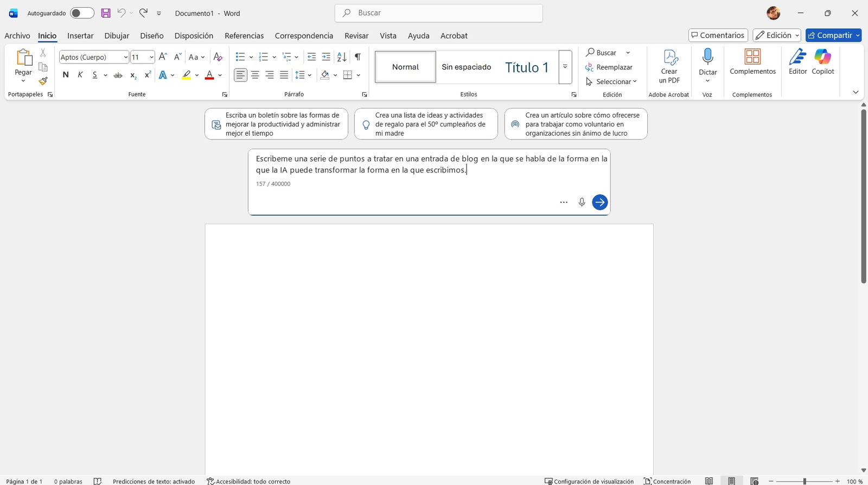The height and width of the screenshot is (485, 868).
Task: Switch to the Acrobat tab
Action: 454,36
